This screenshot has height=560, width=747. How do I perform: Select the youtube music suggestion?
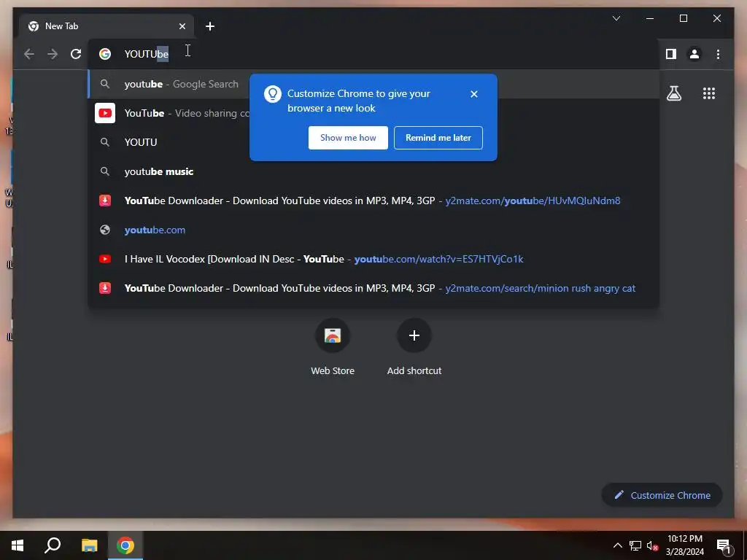click(373, 171)
